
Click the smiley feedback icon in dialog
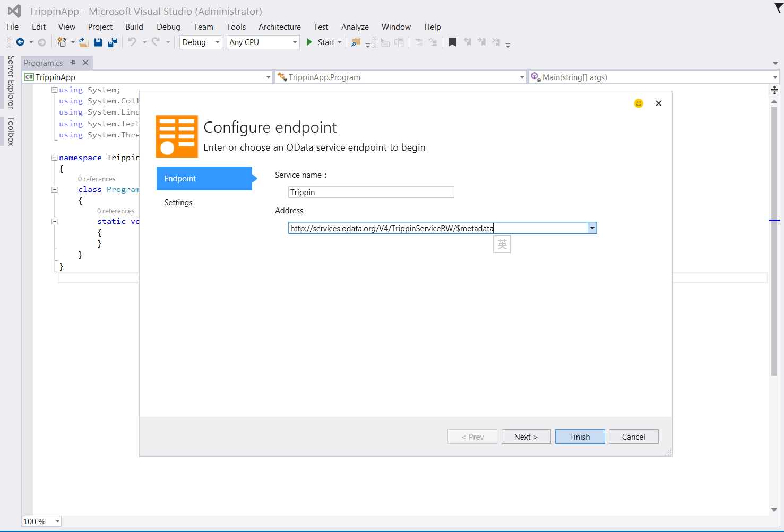(639, 103)
